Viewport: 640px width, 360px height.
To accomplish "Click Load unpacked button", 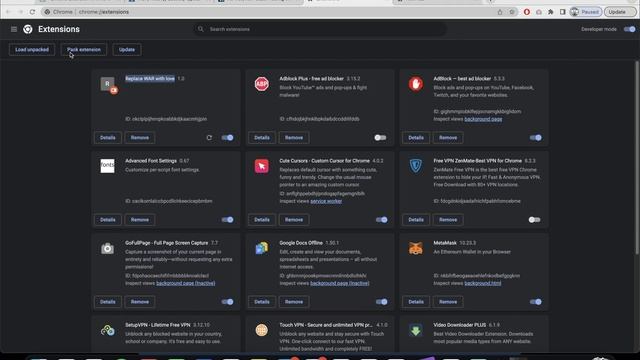I will point(32,49).
